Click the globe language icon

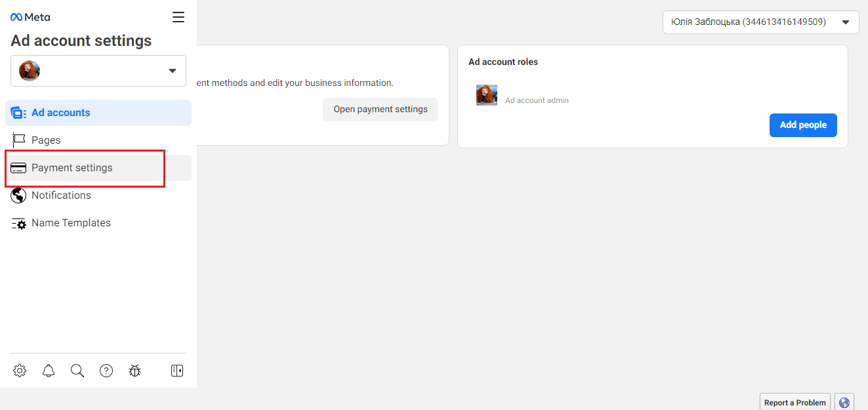point(844,403)
